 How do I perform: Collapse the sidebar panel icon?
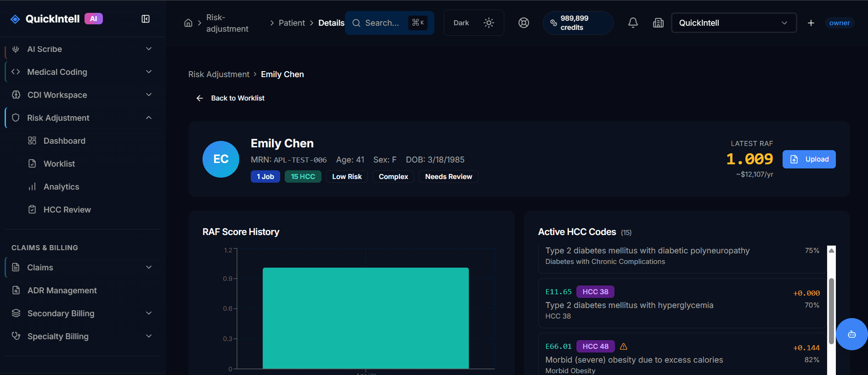coord(146,19)
